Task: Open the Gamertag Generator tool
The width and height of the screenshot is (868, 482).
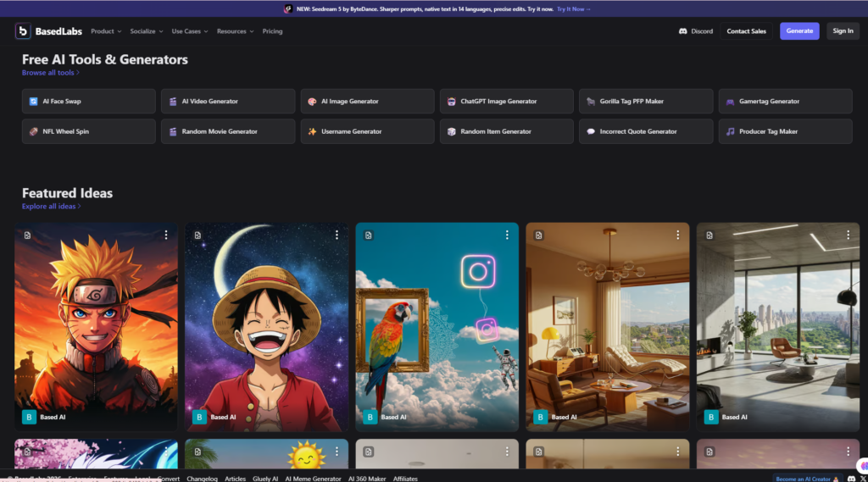Action: 786,102
